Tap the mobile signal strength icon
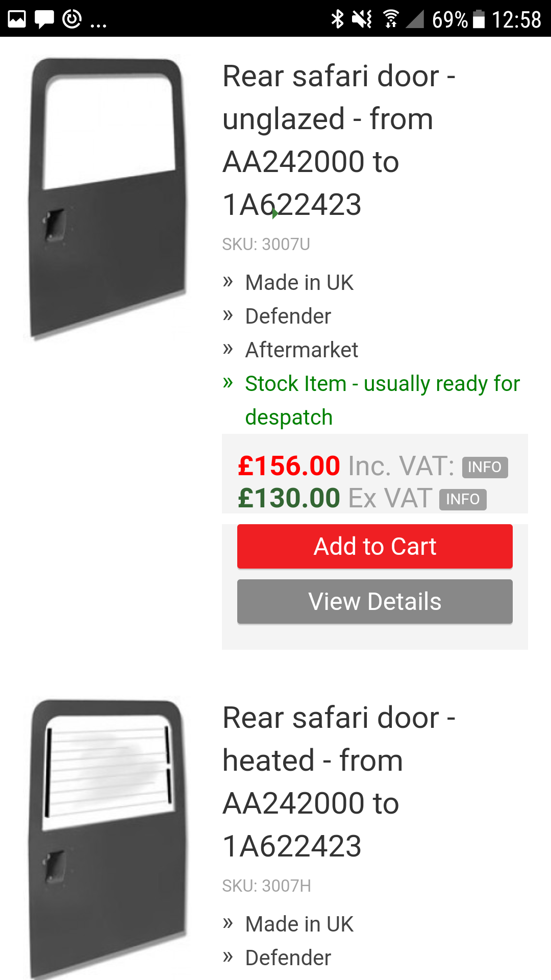Screen dimensions: 551x980 pyautogui.click(x=415, y=19)
